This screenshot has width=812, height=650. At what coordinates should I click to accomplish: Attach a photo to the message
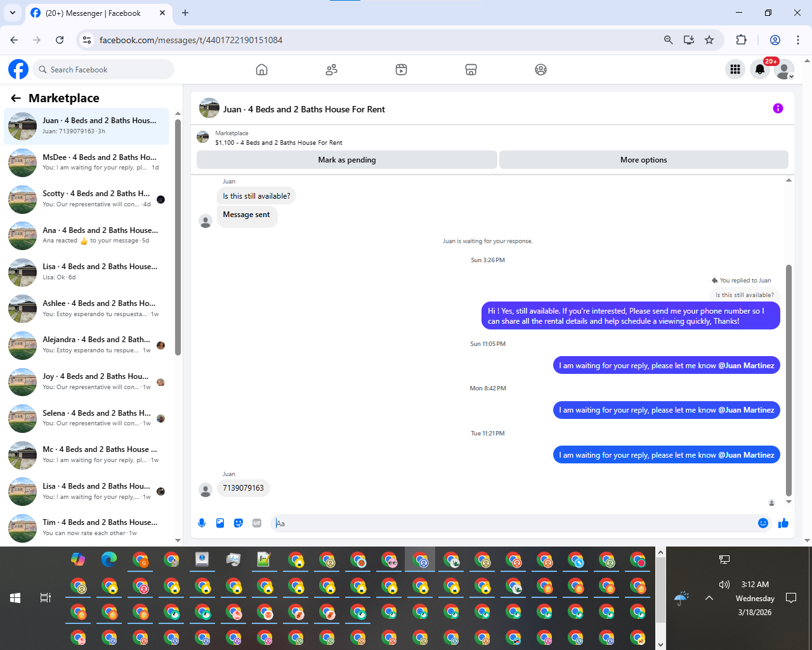(220, 523)
